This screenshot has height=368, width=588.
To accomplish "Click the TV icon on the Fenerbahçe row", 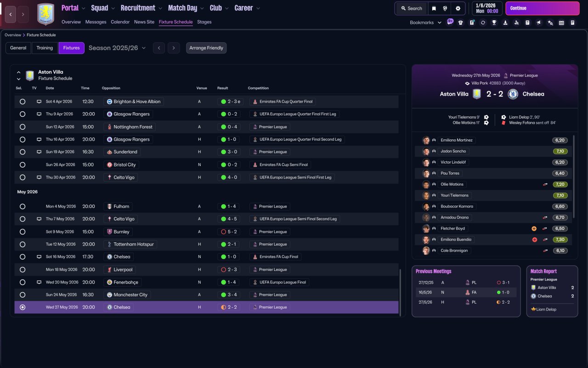I will pyautogui.click(x=39, y=282).
